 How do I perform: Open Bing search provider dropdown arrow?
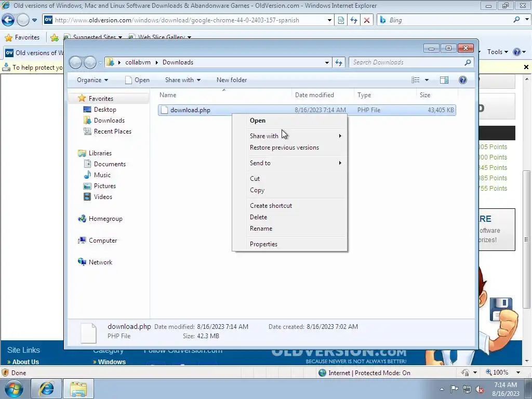(x=527, y=20)
